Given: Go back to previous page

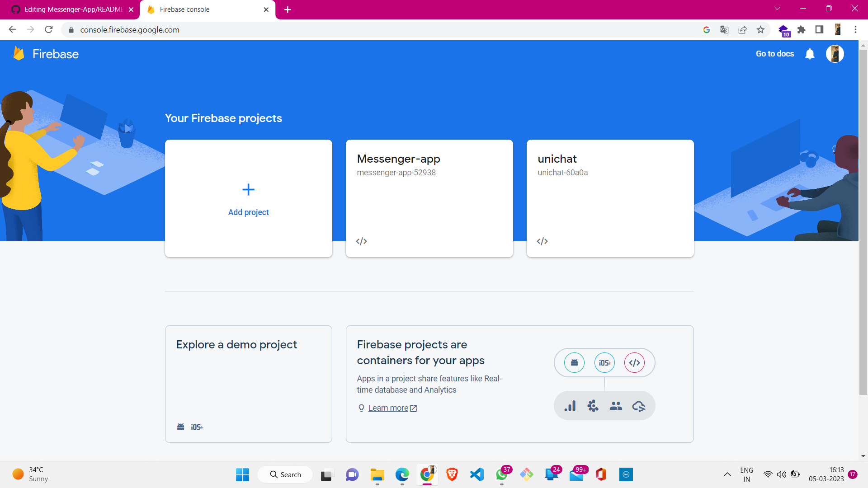Looking at the screenshot, I should click(x=12, y=29).
